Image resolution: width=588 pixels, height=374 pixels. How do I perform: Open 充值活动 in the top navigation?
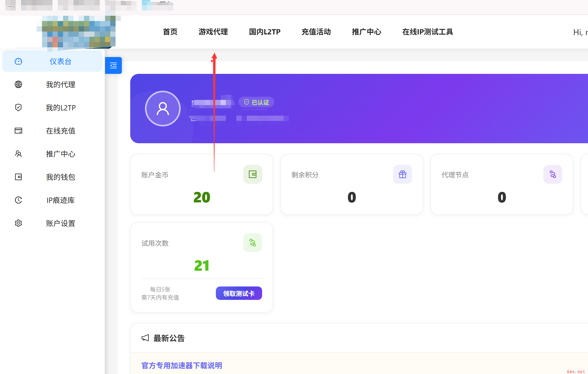pos(316,32)
